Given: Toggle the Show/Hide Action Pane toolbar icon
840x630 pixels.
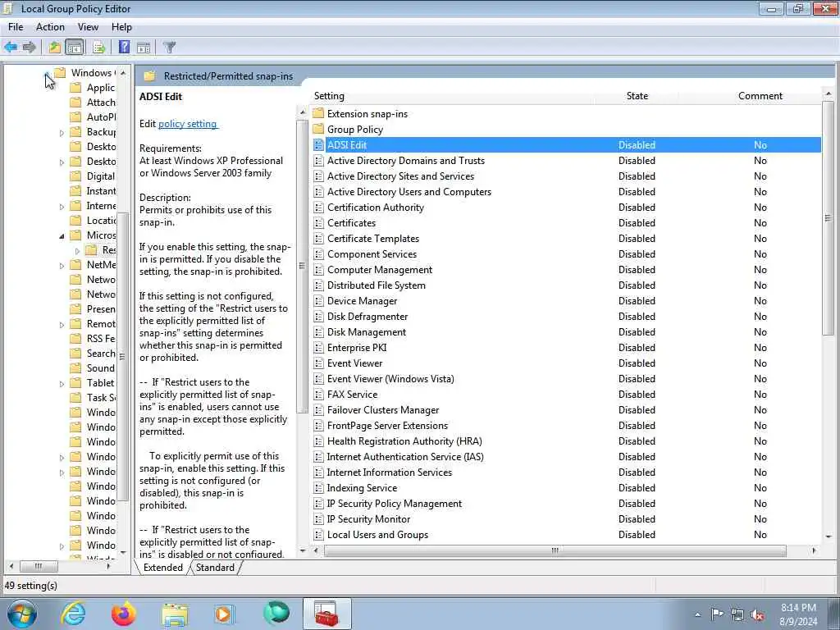Looking at the screenshot, I should (144, 47).
